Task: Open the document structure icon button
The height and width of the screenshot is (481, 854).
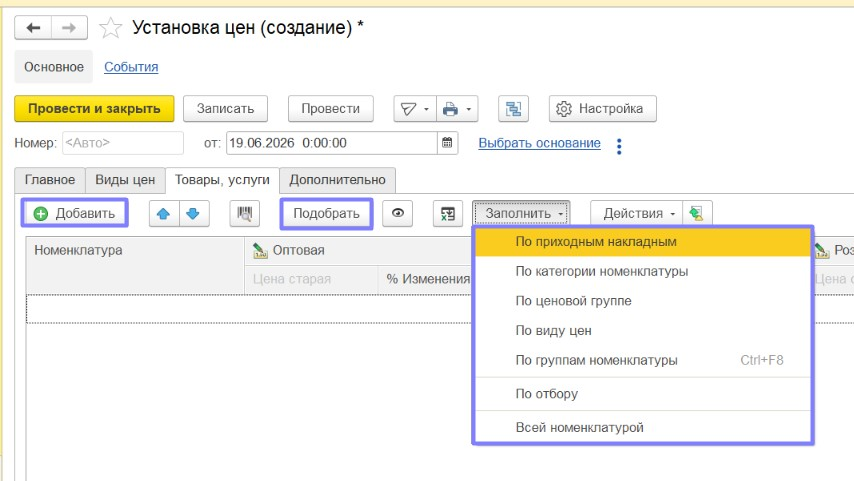Action: click(x=513, y=109)
